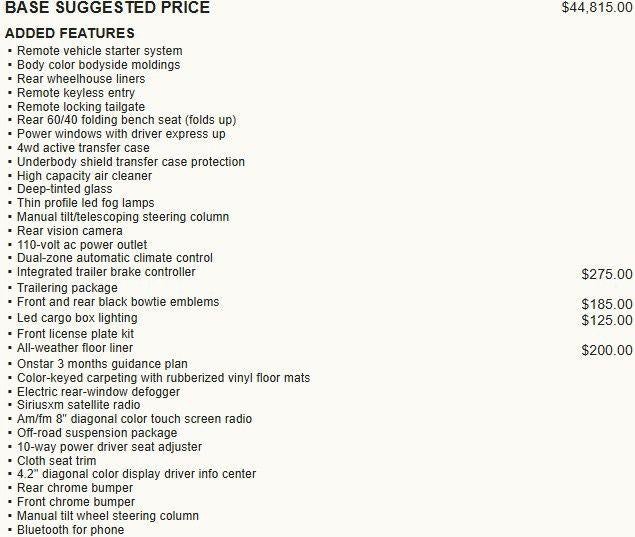This screenshot has height=537, width=635.
Task: Select Led cargo box lighting item
Action: coord(77,318)
